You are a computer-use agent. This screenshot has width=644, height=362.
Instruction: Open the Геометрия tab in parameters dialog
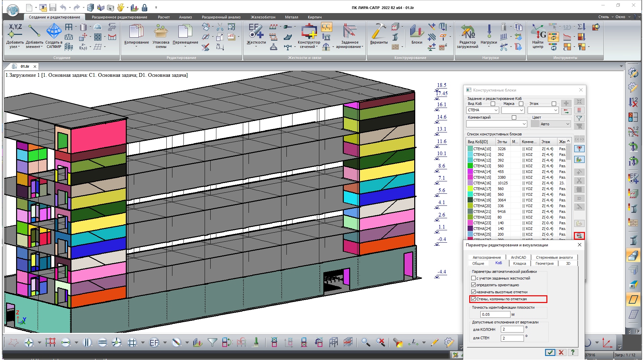544,263
